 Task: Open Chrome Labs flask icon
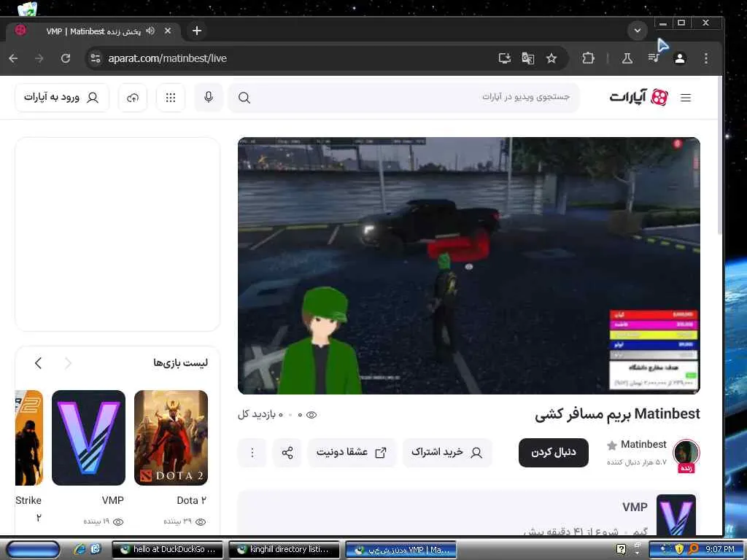click(627, 58)
